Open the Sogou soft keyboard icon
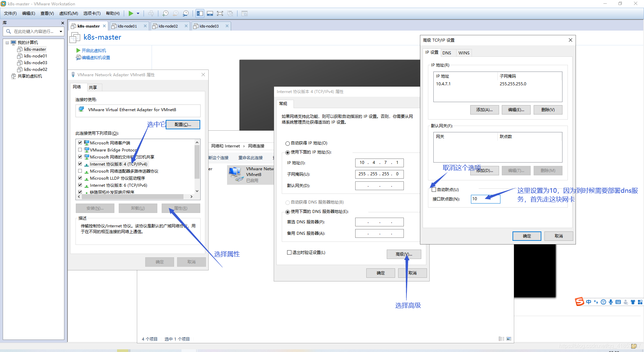Screen dimensions: 644x352 (x=618, y=302)
